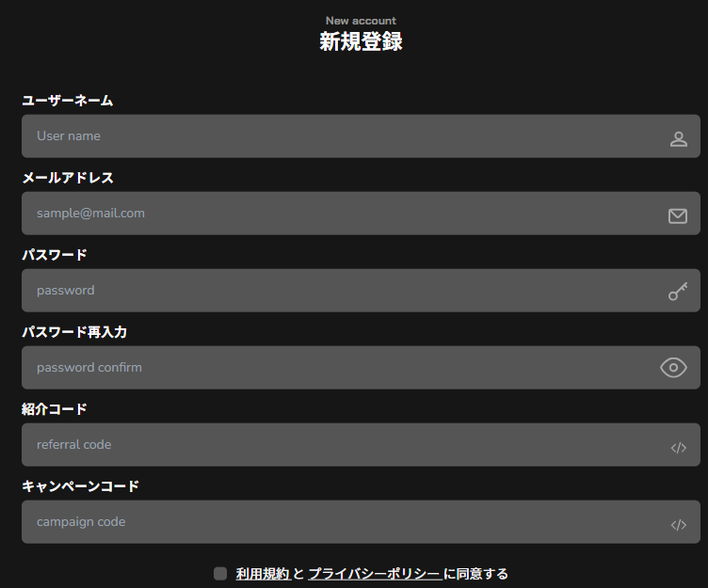Click the 紹介コード field label
The height and width of the screenshot is (588, 708).
[x=55, y=409]
